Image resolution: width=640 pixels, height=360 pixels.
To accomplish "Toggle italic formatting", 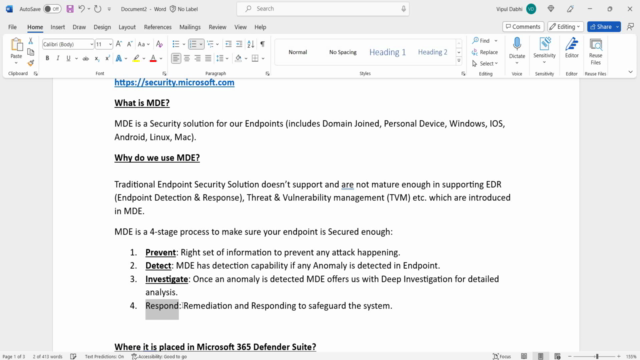I will point(58,59).
